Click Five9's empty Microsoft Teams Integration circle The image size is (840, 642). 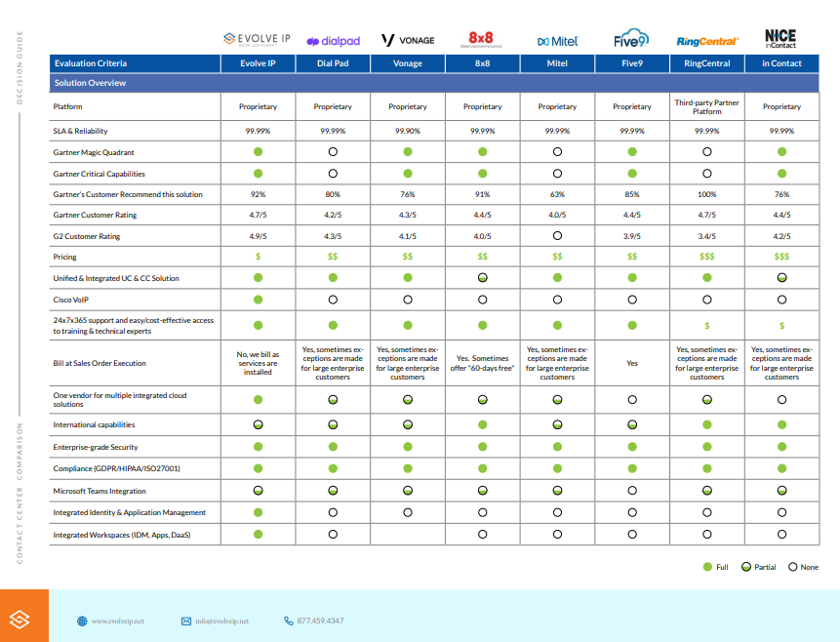[x=632, y=491]
